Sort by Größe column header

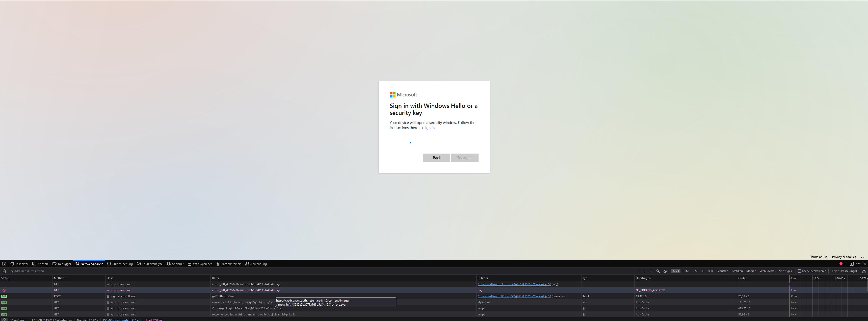pos(763,278)
